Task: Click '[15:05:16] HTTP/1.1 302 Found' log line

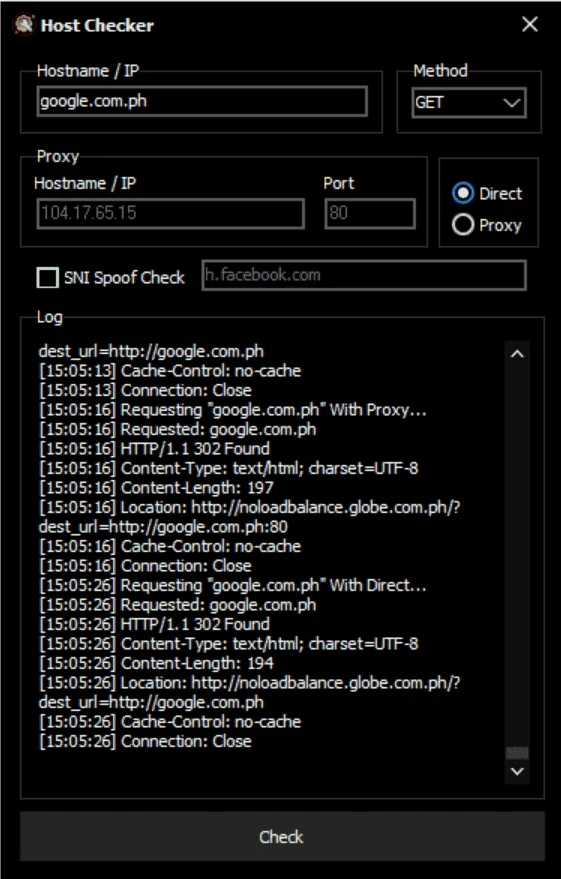Action: 154,448
